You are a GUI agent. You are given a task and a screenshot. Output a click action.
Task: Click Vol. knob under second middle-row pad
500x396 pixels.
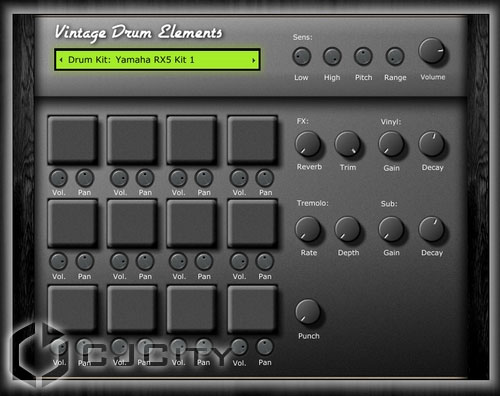[119, 261]
